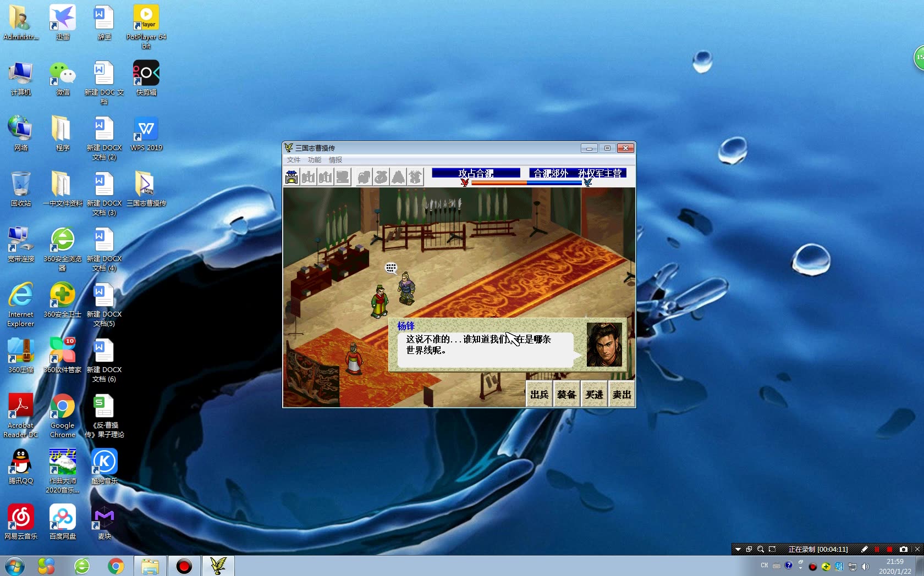Open the 百度网盘 desktop icon
The height and width of the screenshot is (576, 924).
point(63,522)
